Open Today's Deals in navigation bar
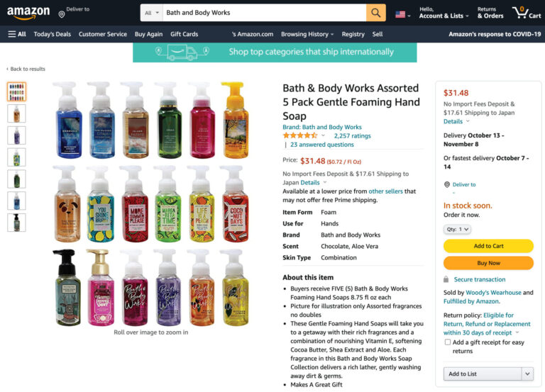 pos(52,34)
